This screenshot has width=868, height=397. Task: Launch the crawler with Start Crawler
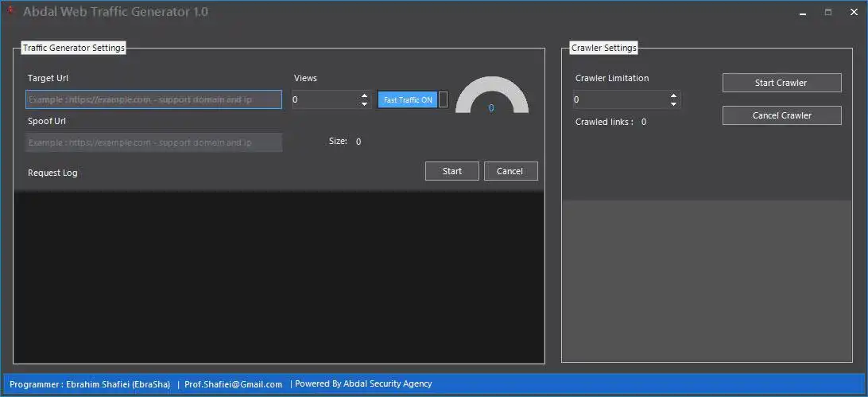click(781, 83)
